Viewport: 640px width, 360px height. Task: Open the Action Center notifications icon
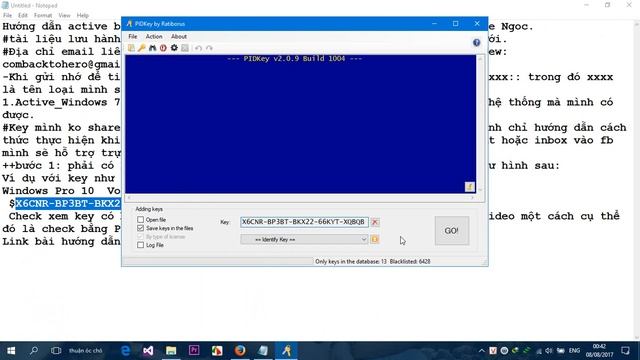point(625,351)
